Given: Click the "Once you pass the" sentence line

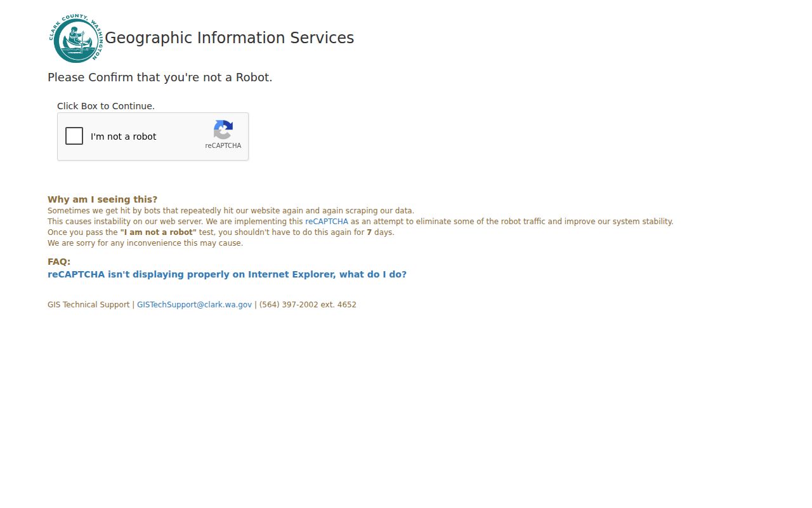Looking at the screenshot, I should click(221, 232).
